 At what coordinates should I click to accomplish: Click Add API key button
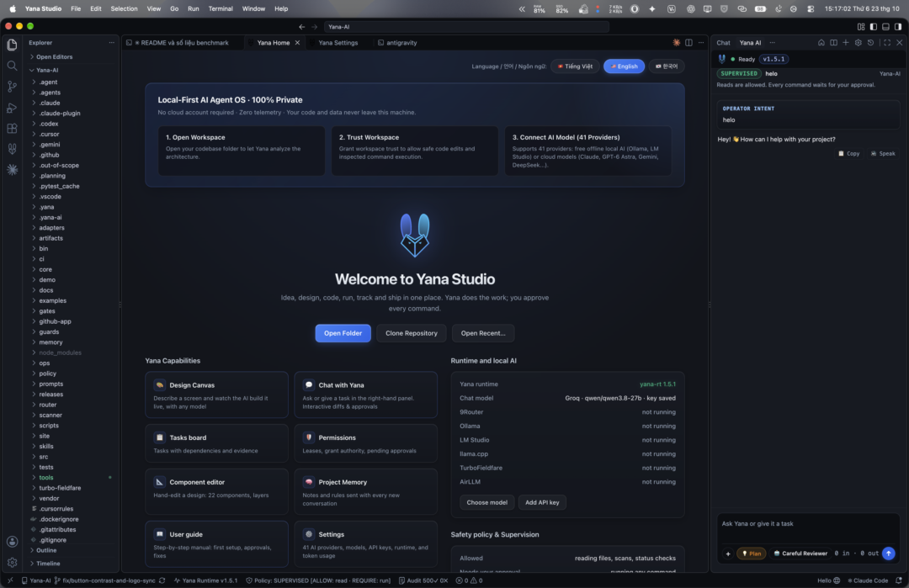point(542,502)
